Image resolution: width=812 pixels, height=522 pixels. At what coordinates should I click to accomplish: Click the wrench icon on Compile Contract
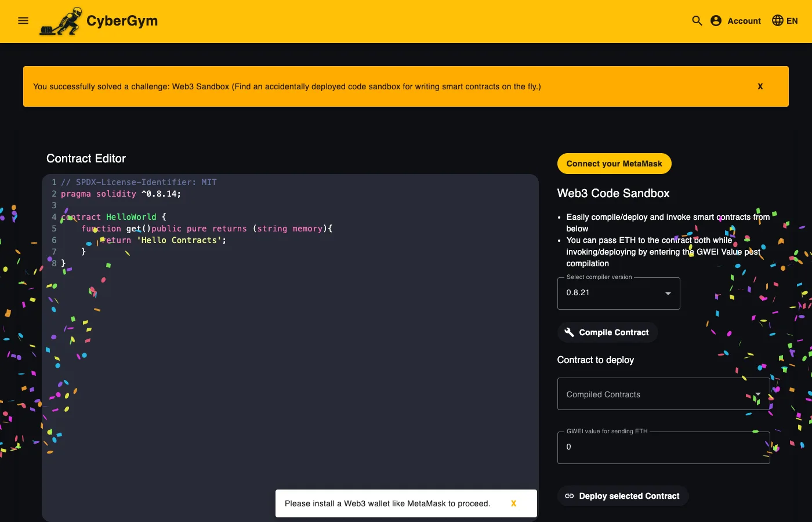click(x=570, y=332)
